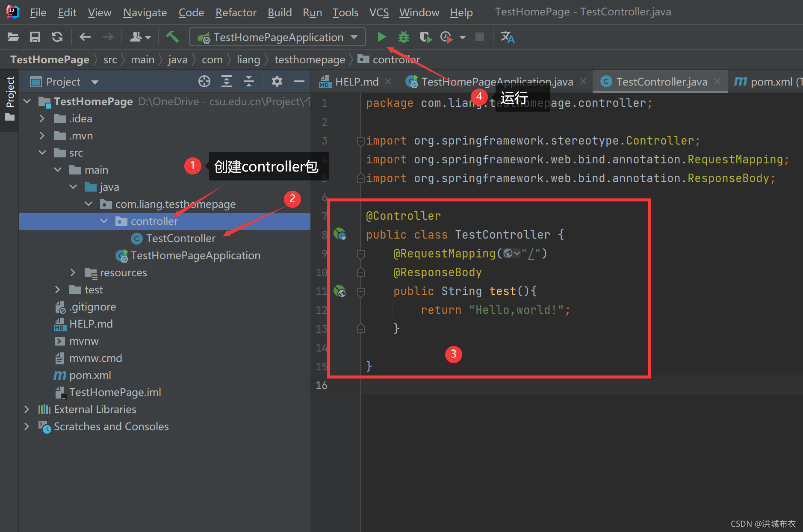Image resolution: width=803 pixels, height=532 pixels.
Task: Close the TestControlller.java tab
Action: [718, 81]
